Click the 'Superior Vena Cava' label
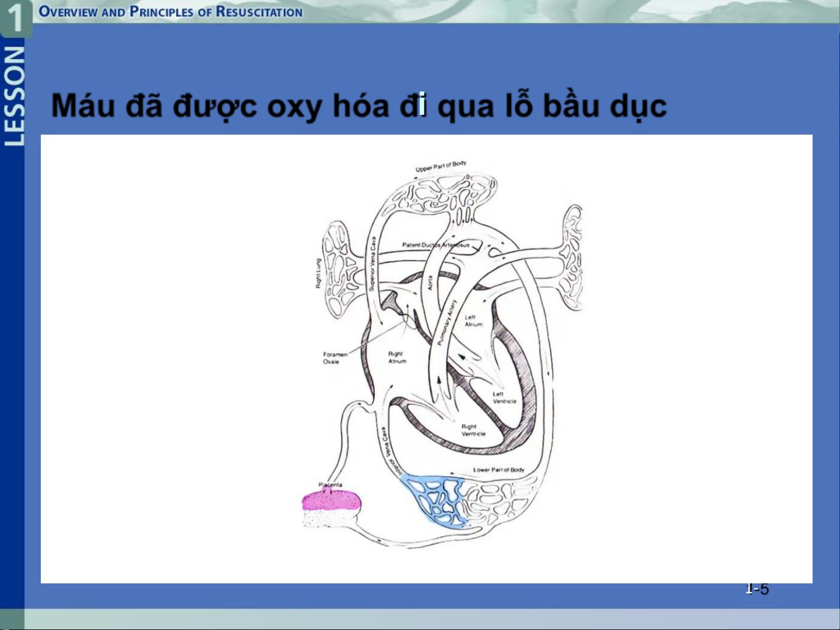The width and height of the screenshot is (840, 630). [372, 263]
